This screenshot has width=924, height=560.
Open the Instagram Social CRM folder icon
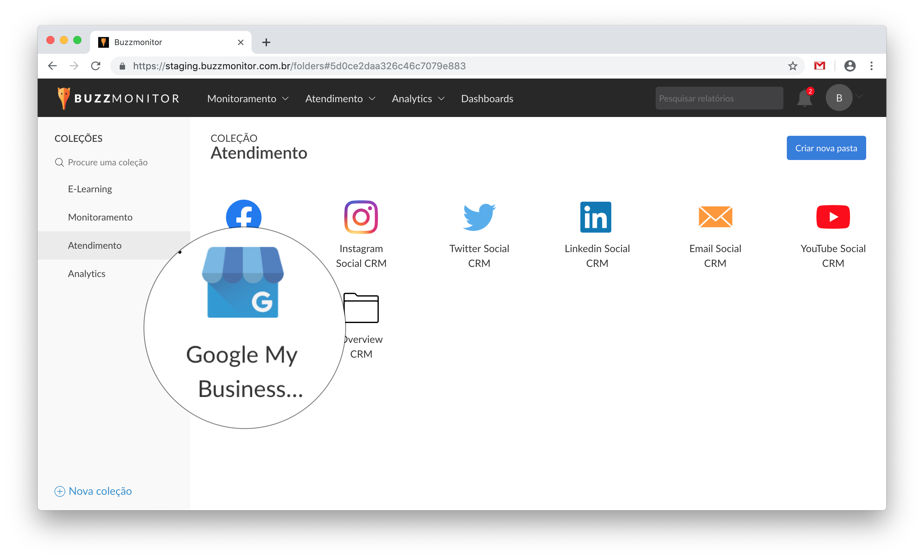click(x=361, y=217)
